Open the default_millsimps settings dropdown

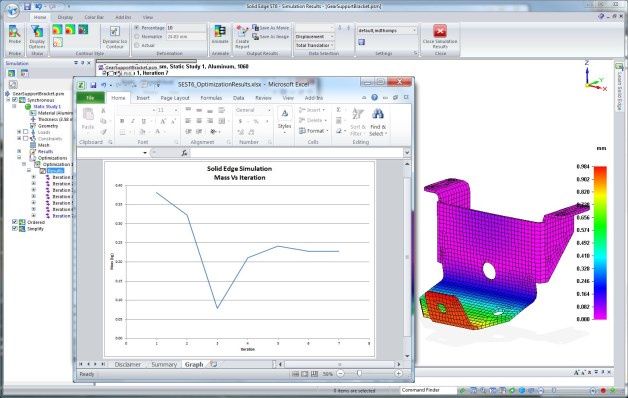click(387, 30)
